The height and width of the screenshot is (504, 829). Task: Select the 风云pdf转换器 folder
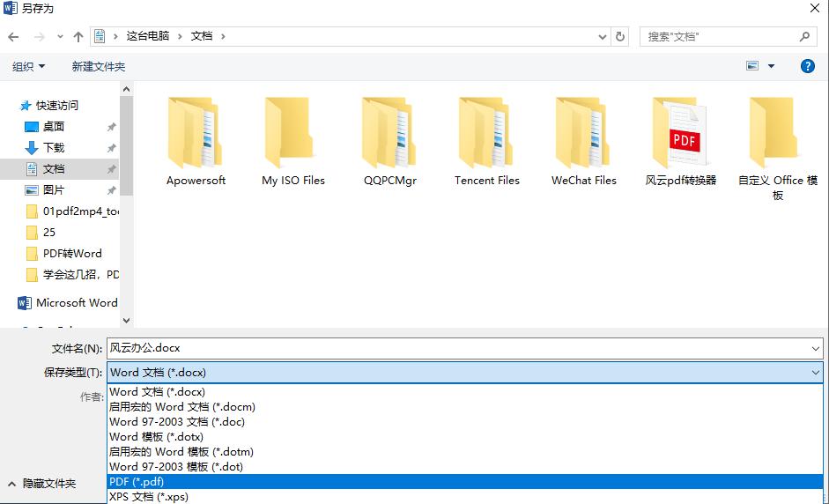(x=680, y=141)
